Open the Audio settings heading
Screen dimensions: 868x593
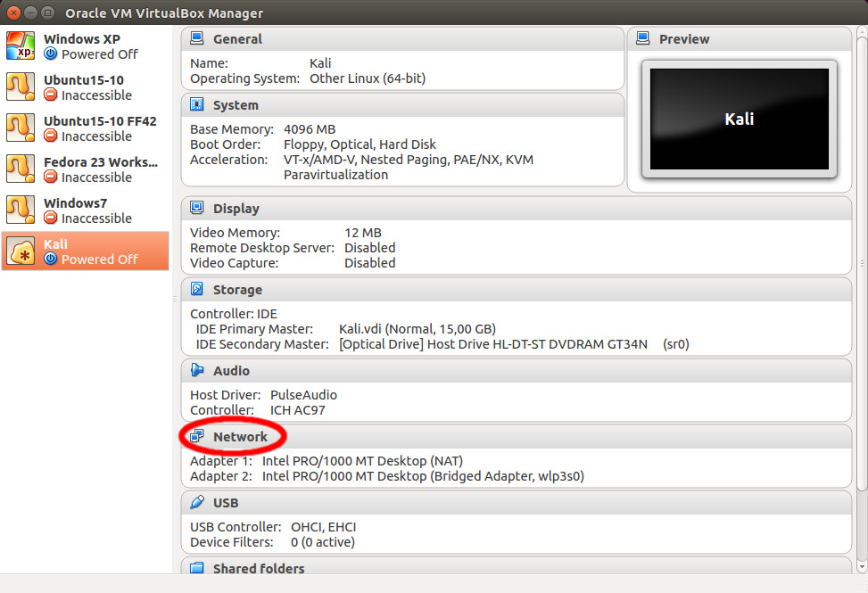(x=231, y=371)
